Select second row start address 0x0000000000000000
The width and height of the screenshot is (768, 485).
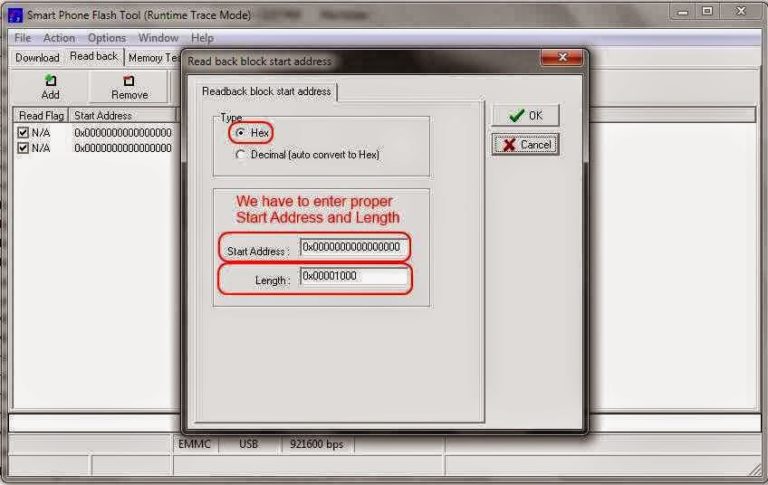coord(123,148)
